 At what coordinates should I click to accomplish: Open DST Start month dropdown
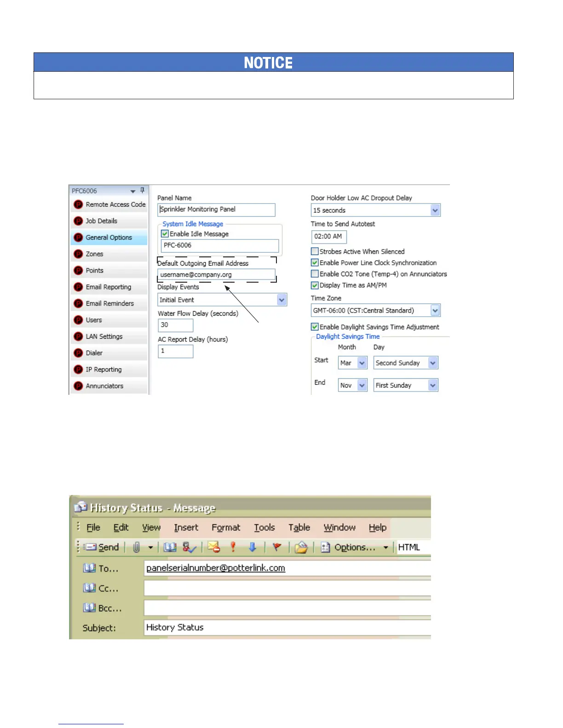point(362,363)
